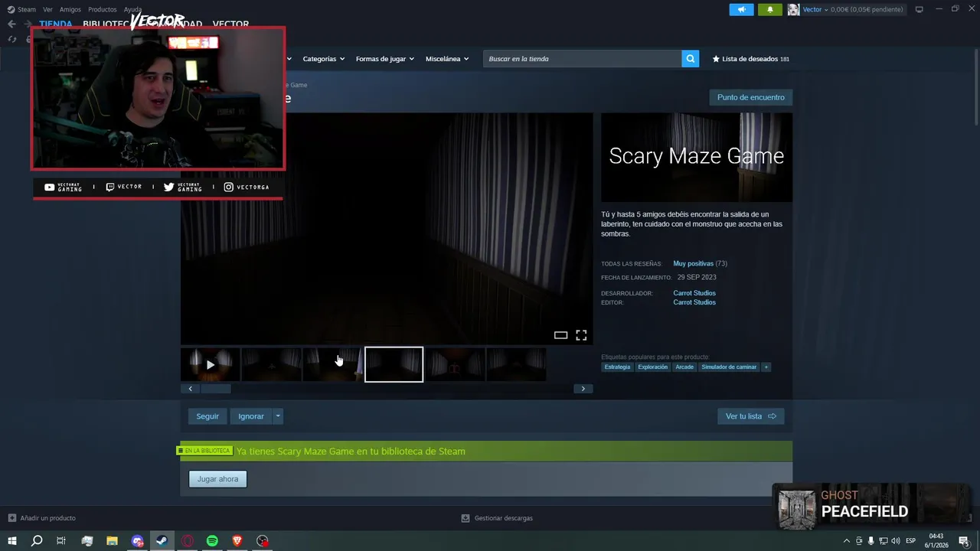Open Carrot Studios developer link
Image resolution: width=980 pixels, height=551 pixels.
pos(694,293)
